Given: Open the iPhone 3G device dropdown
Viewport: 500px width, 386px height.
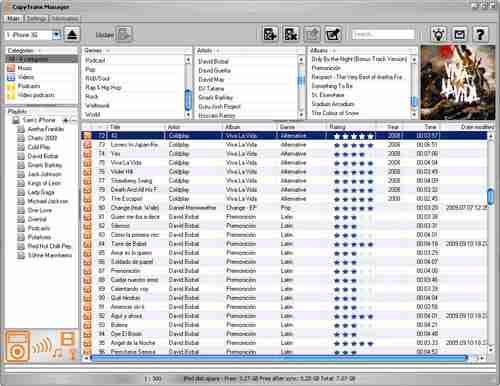Looking at the screenshot, I should click(56, 35).
